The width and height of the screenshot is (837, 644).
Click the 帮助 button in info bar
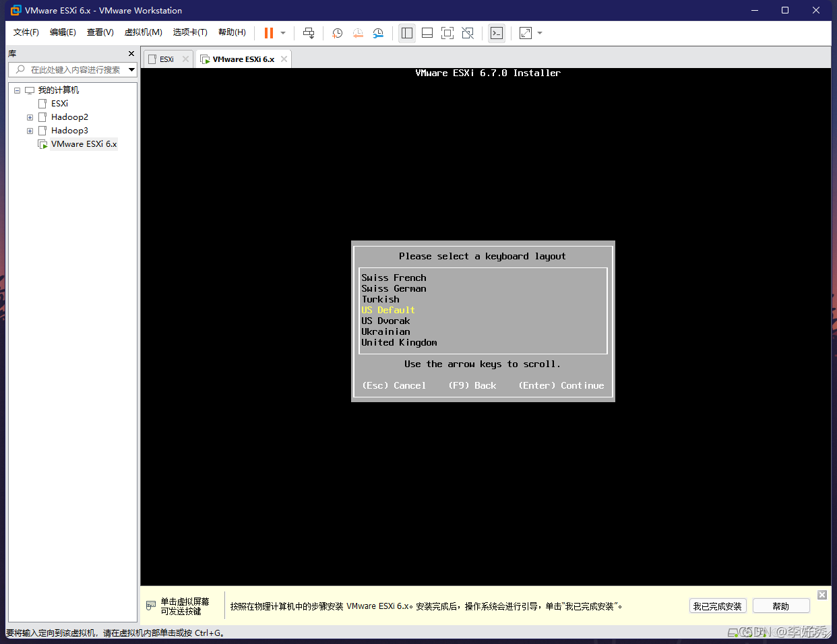point(781,606)
